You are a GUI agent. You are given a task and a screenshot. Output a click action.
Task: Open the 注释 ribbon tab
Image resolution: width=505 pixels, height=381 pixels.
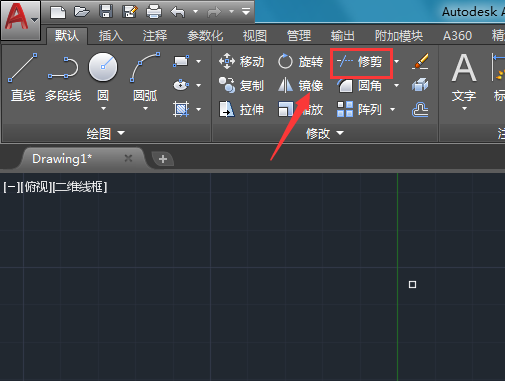click(155, 35)
